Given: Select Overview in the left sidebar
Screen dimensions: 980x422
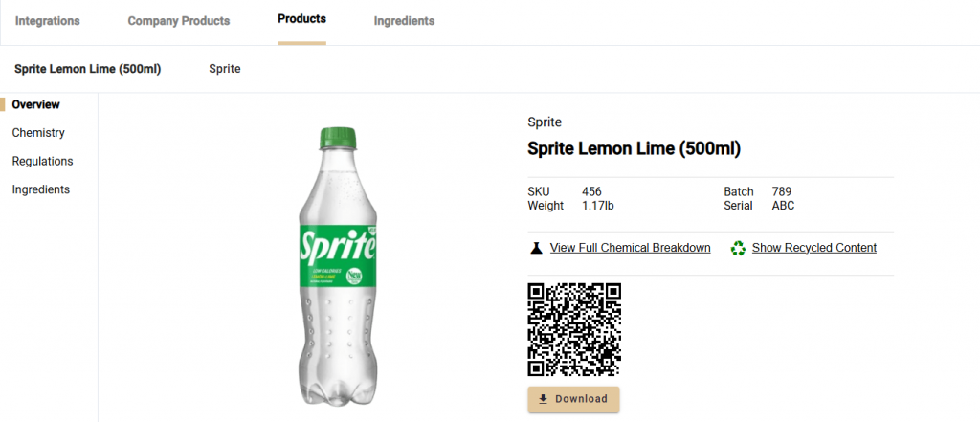Looking at the screenshot, I should click(36, 104).
